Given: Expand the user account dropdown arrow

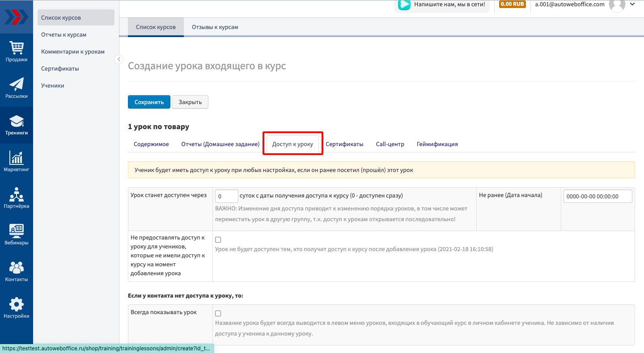Looking at the screenshot, I should (632, 4).
